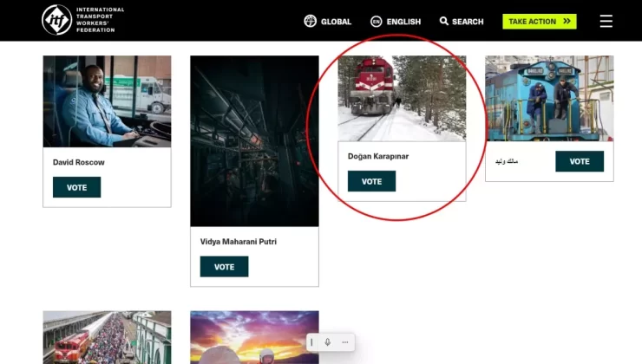642x364 pixels.
Task: Open the Global region selector
Action: 336,22
